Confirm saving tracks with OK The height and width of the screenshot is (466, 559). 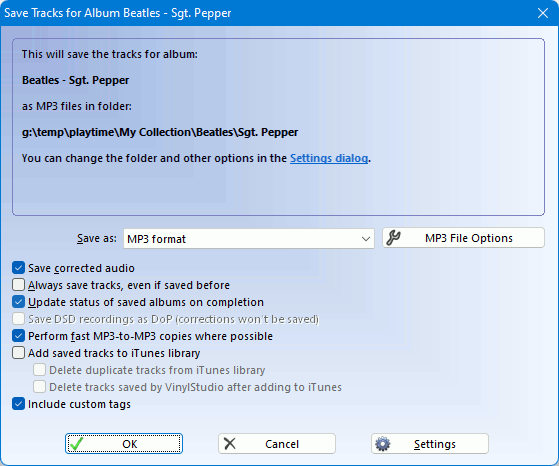click(x=124, y=444)
